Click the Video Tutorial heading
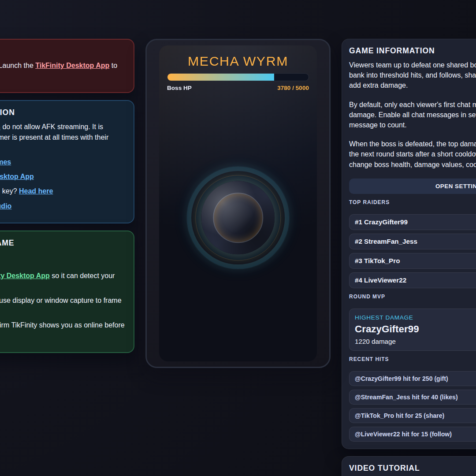Viewport: 476px width, 476px height. [x=384, y=468]
